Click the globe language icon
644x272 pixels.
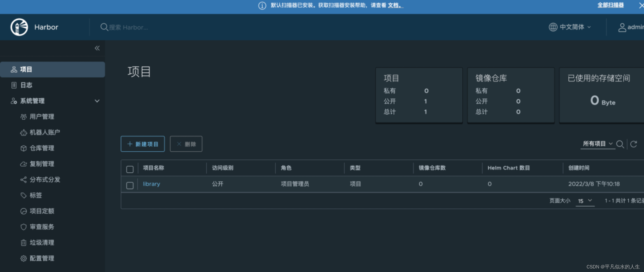(x=553, y=27)
